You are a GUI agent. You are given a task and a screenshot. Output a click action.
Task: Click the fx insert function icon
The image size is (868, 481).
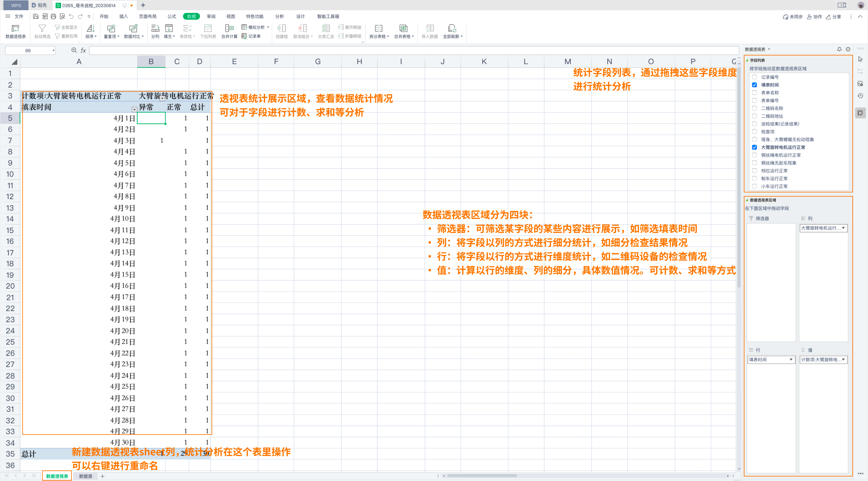pos(83,51)
